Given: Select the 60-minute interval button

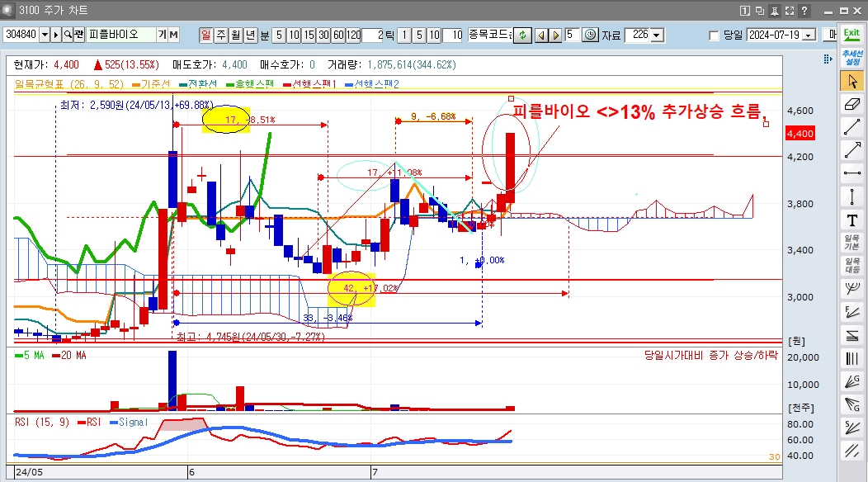Looking at the screenshot, I should coord(338,35).
